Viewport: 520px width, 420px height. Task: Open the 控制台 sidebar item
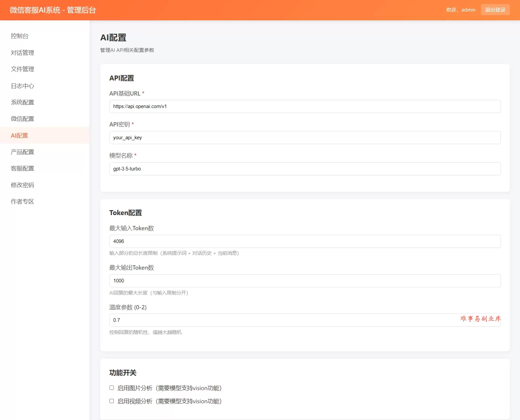coord(45,36)
